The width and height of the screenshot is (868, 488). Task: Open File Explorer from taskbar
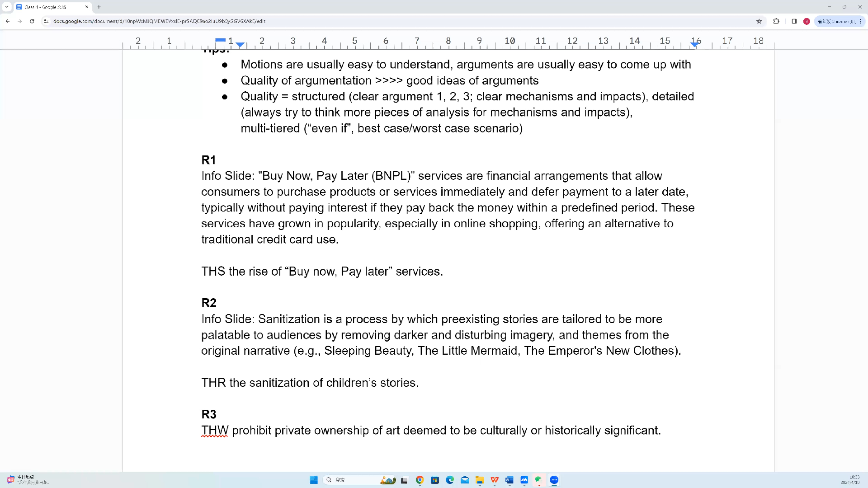480,480
